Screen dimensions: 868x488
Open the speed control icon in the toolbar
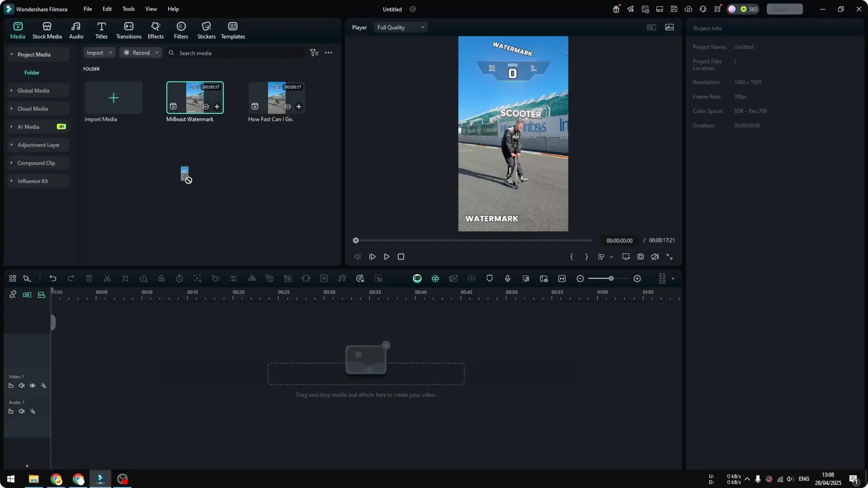pos(144,278)
